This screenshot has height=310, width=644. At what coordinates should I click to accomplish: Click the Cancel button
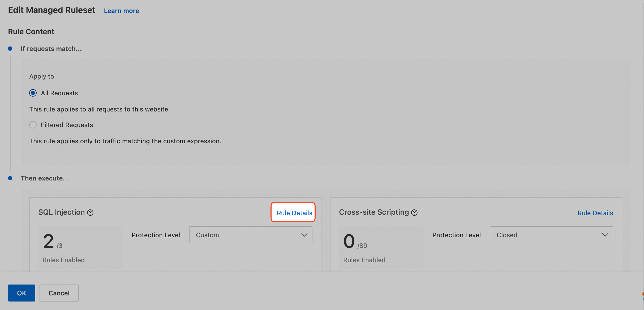pyautogui.click(x=59, y=293)
